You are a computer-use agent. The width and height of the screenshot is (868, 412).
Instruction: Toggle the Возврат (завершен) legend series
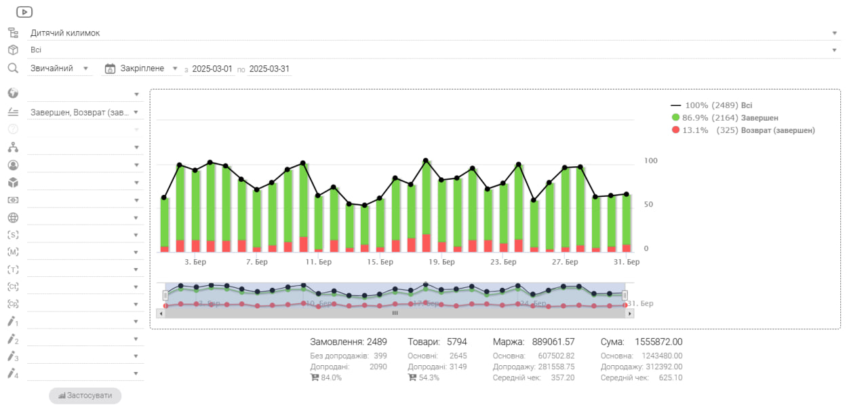[743, 130]
